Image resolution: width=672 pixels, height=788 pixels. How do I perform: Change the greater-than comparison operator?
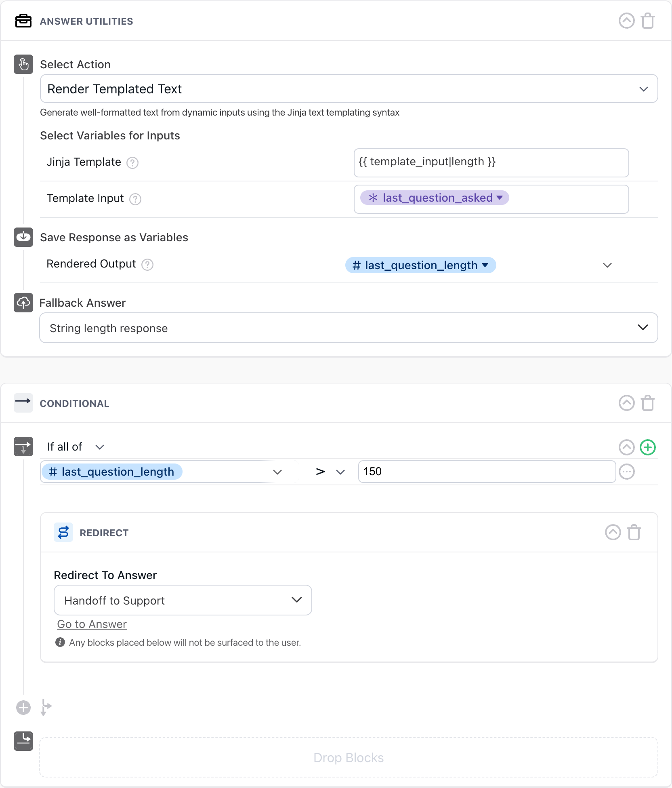click(x=330, y=472)
